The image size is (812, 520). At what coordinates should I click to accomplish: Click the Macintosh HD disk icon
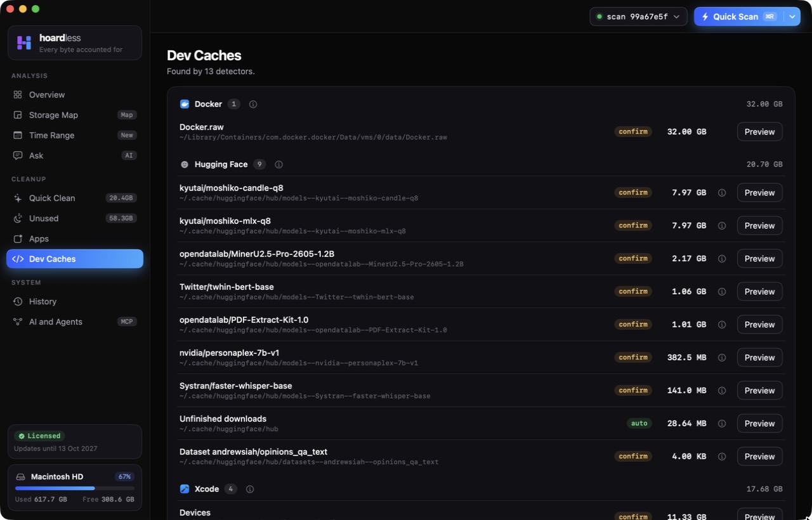(20, 477)
